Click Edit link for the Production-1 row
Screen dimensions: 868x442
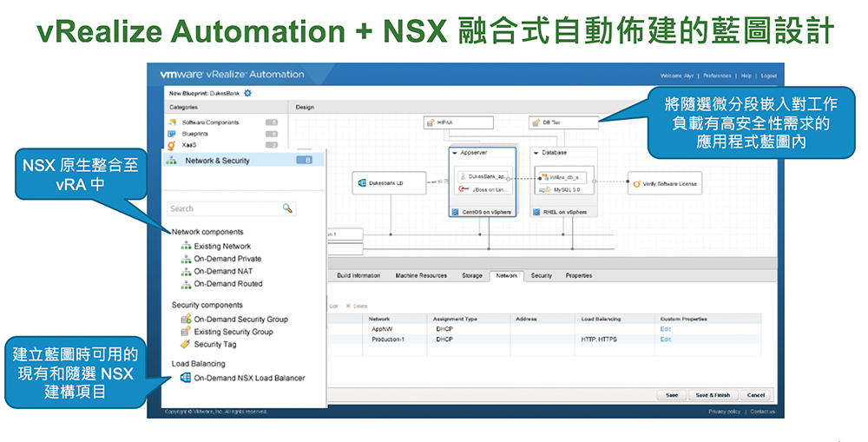[x=666, y=340]
